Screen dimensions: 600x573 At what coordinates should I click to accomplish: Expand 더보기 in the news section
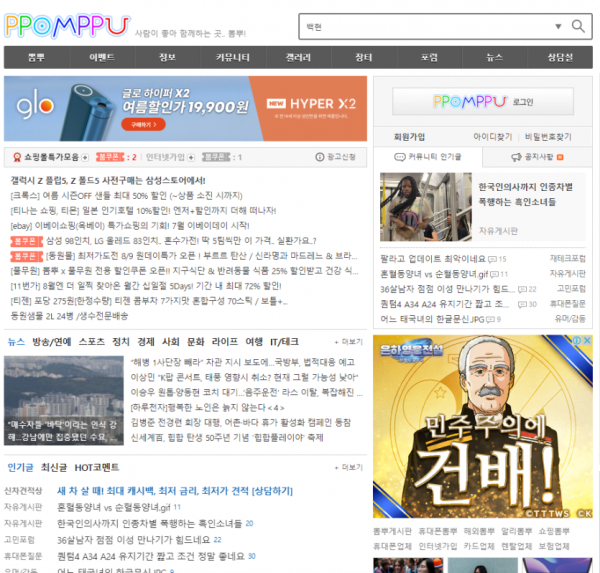(352, 341)
